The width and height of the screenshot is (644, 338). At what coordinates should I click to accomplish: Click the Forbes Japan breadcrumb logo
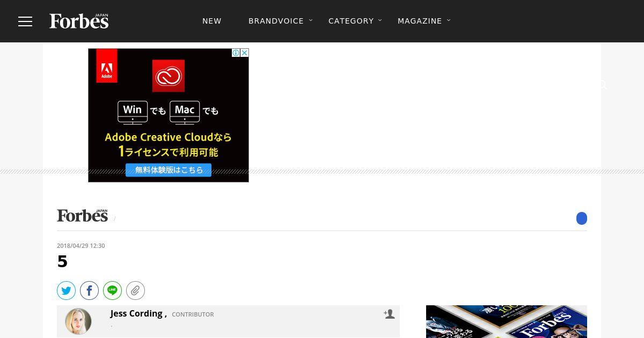(x=83, y=215)
